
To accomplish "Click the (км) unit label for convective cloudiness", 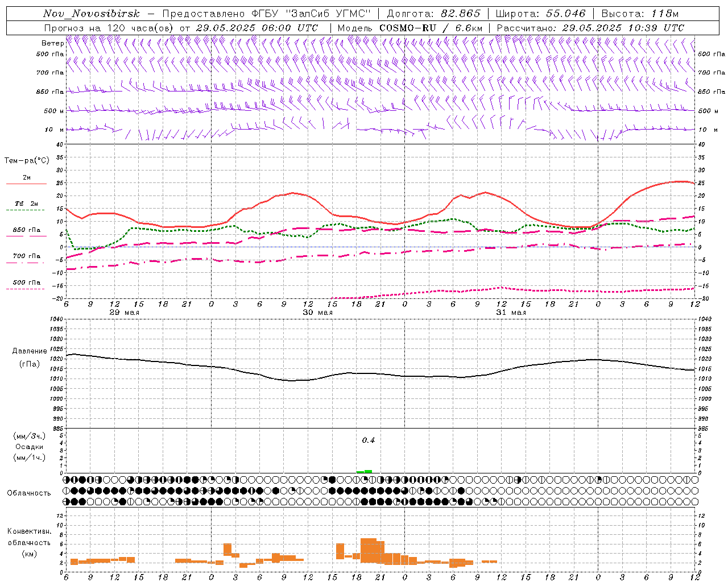I will tap(29, 554).
